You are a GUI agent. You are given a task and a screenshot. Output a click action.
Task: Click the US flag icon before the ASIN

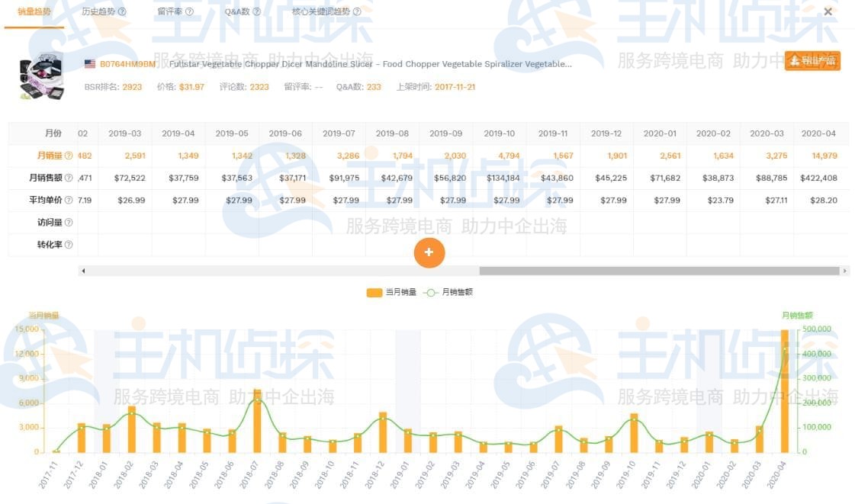pyautogui.click(x=92, y=65)
